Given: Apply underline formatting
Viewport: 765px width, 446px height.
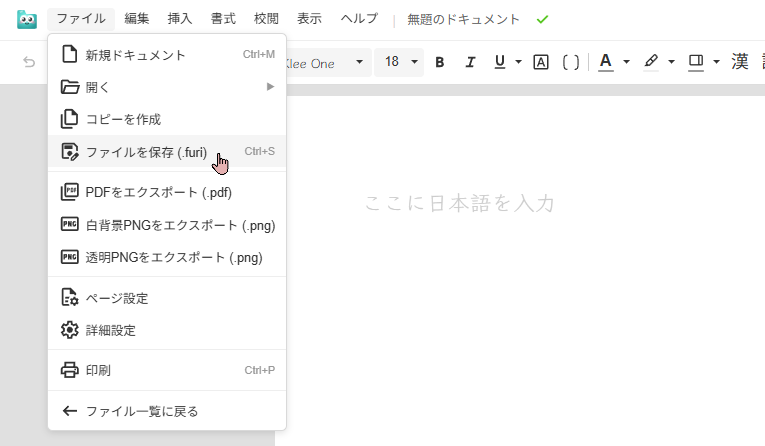Looking at the screenshot, I should click(500, 62).
